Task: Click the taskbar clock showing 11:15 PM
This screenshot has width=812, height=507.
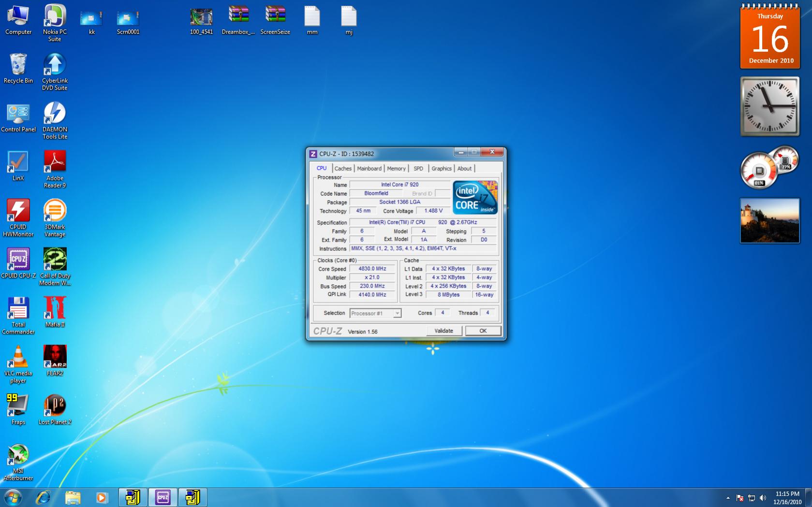Action: pyautogui.click(x=787, y=498)
